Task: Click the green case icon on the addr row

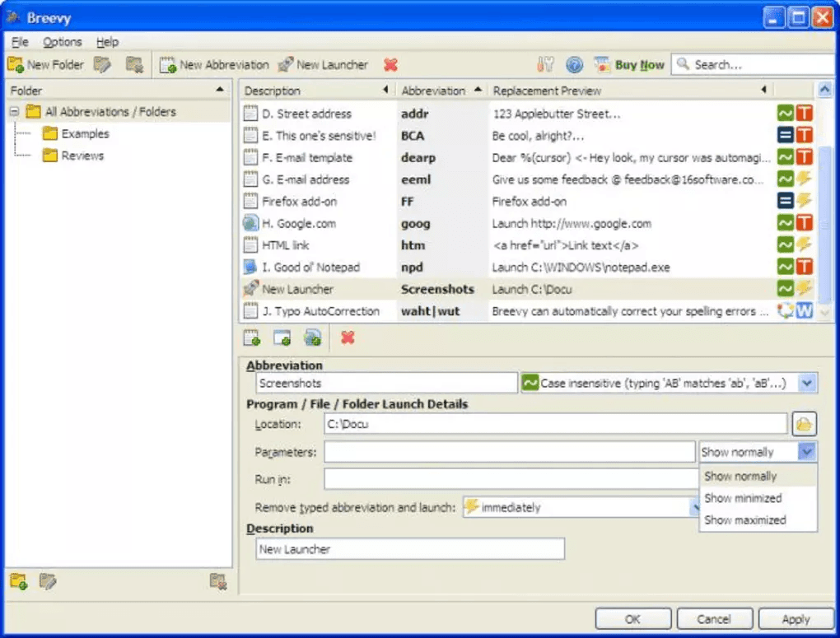Action: (x=786, y=114)
